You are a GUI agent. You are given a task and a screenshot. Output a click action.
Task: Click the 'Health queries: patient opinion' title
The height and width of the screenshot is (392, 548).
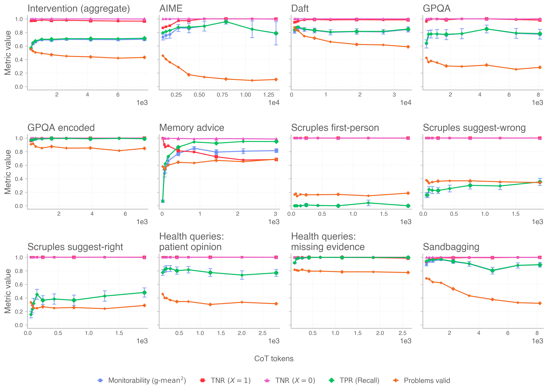click(x=191, y=242)
